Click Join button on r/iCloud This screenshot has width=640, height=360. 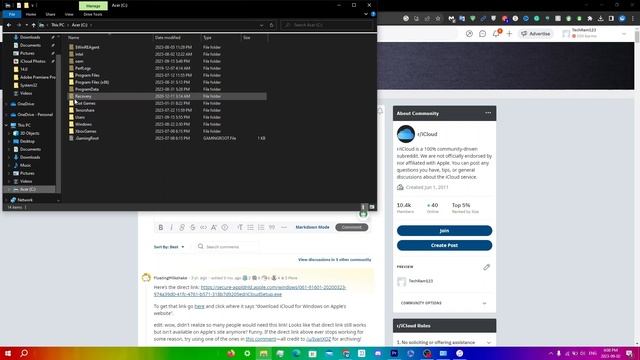point(444,231)
